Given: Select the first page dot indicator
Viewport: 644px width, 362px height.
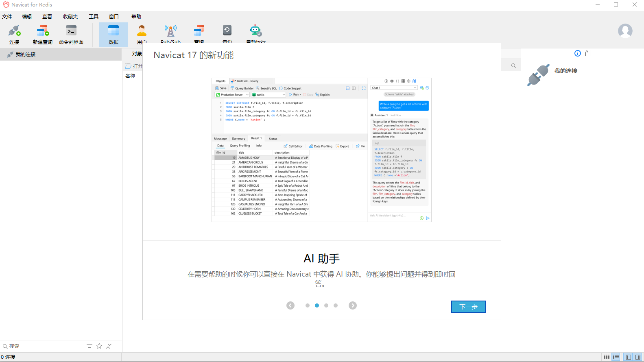Looking at the screenshot, I should (x=308, y=305).
